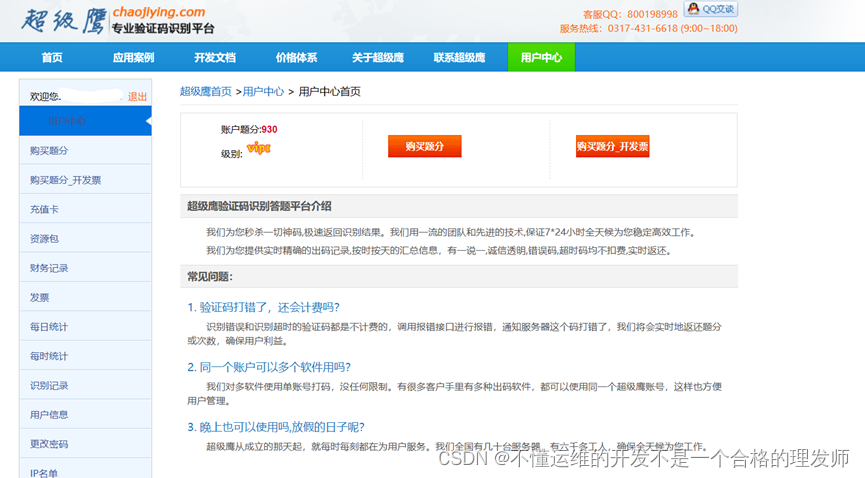
Task: Click the 专业验证码识别平台 tagline
Action: click(163, 29)
